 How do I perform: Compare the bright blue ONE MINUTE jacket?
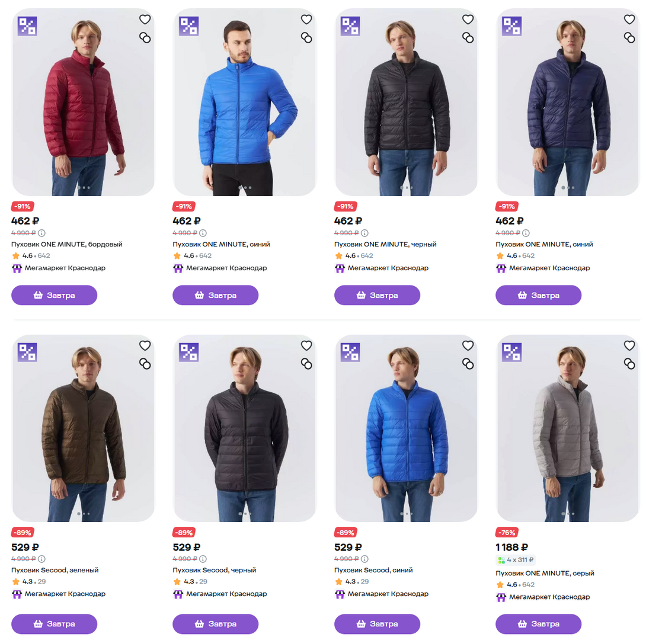click(306, 38)
